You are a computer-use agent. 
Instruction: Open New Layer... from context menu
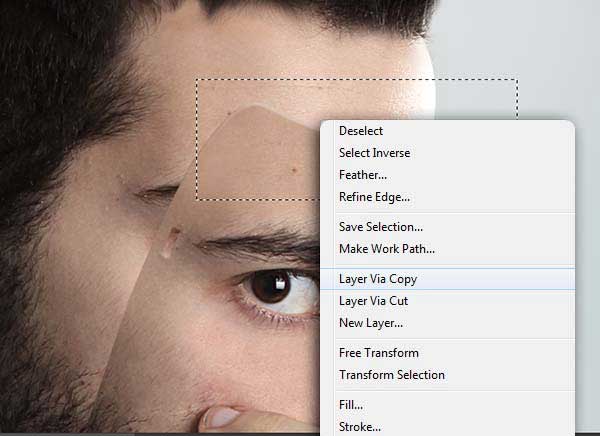point(447,323)
